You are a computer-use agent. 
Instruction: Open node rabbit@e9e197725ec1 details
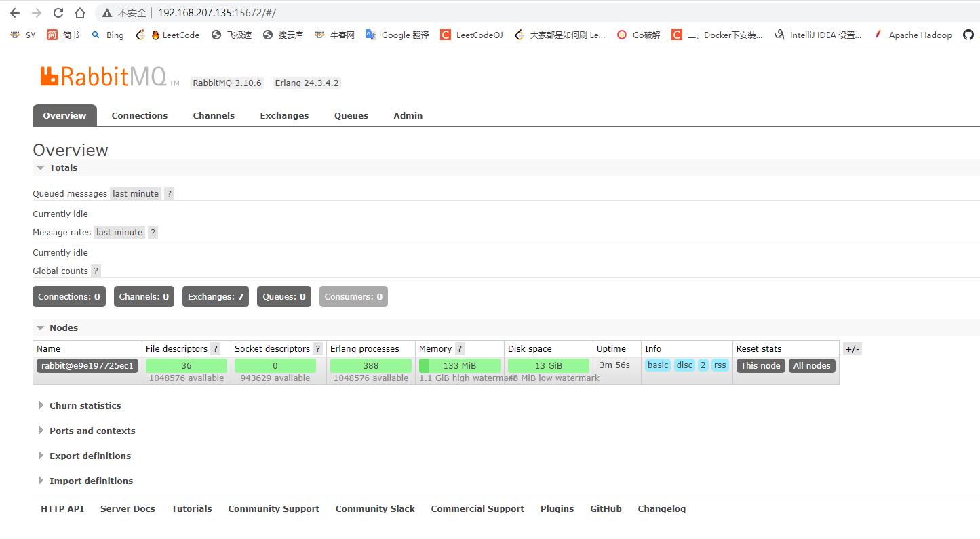click(x=87, y=365)
